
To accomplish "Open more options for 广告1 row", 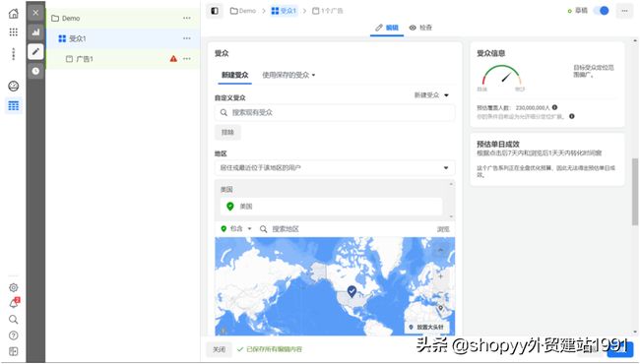I will pos(187,59).
